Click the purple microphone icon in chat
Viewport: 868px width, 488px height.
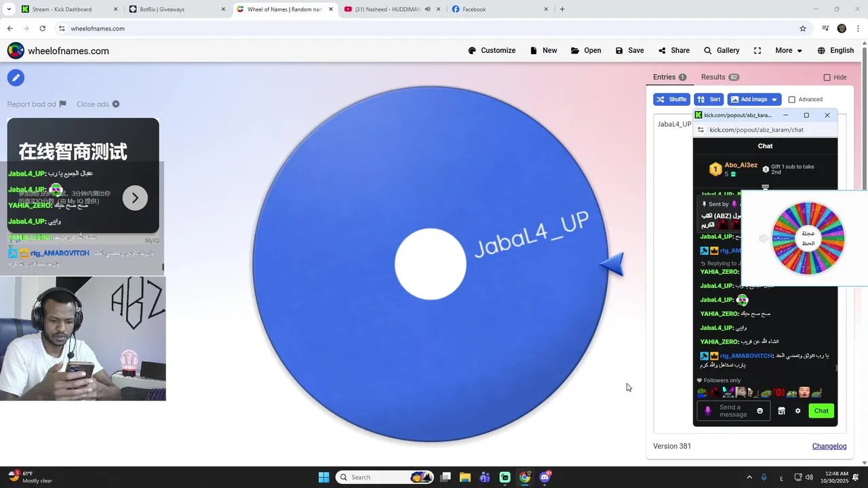708,411
